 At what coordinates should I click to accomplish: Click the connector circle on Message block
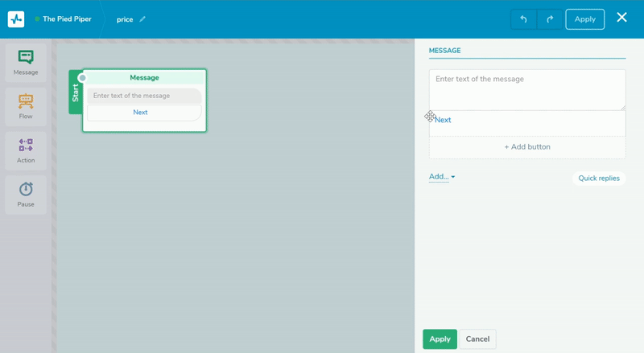click(x=82, y=78)
